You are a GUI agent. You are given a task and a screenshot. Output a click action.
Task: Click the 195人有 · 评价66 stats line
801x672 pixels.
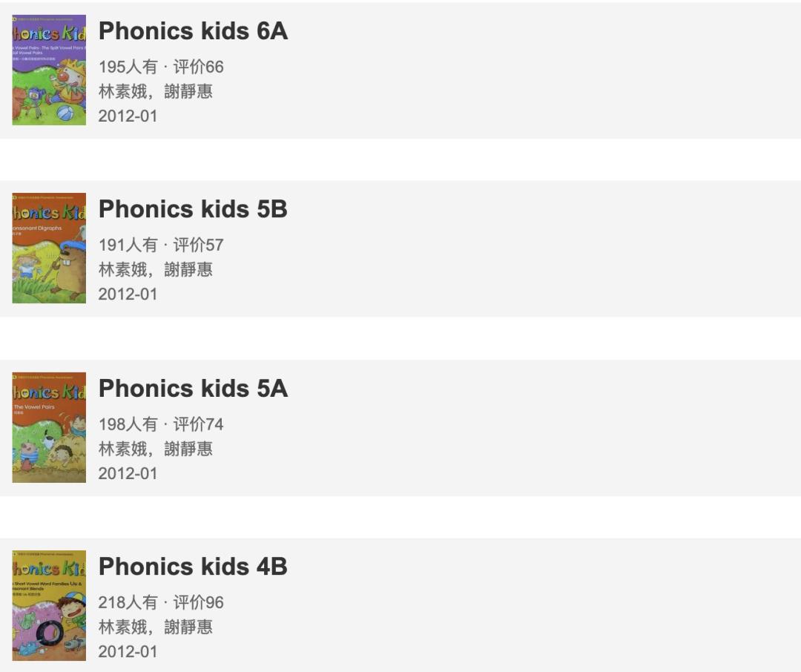coord(161,67)
